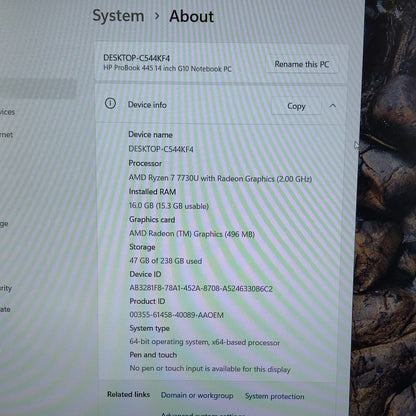
Task: Open Privacy & security in the sidebar
Action: click(x=6, y=288)
